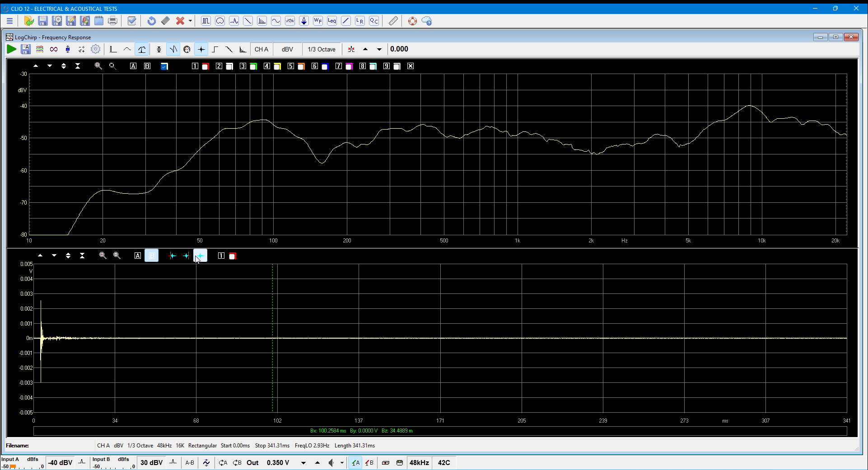Toggle channel B display on upper graph
The image size is (868, 470).
coord(147,66)
